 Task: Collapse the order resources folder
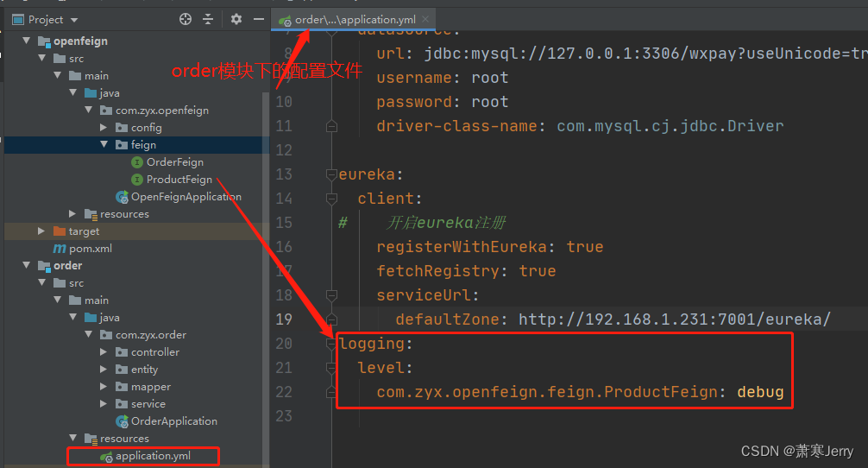pyautogui.click(x=72, y=438)
